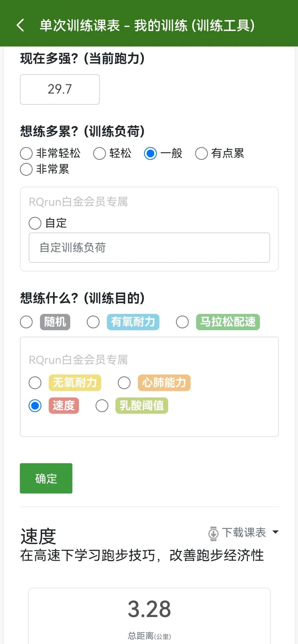Click the 自定训练负荷 input field
Screen dimensions: 298x644
(149, 248)
